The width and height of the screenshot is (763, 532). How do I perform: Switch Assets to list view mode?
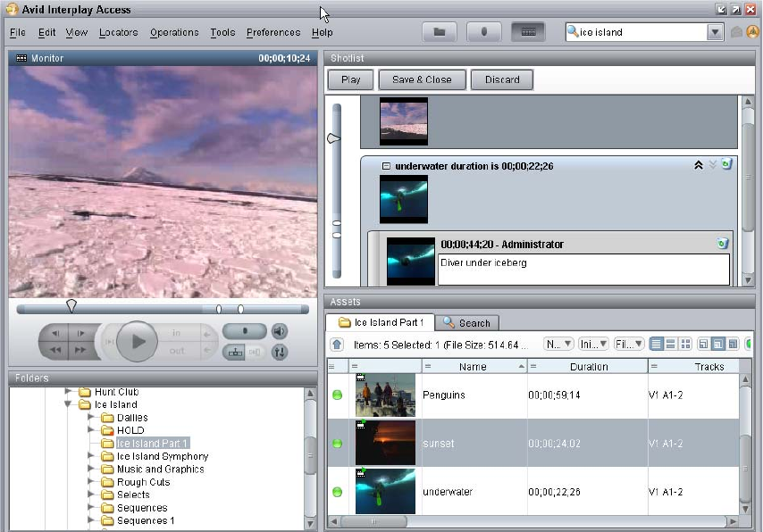coord(657,344)
